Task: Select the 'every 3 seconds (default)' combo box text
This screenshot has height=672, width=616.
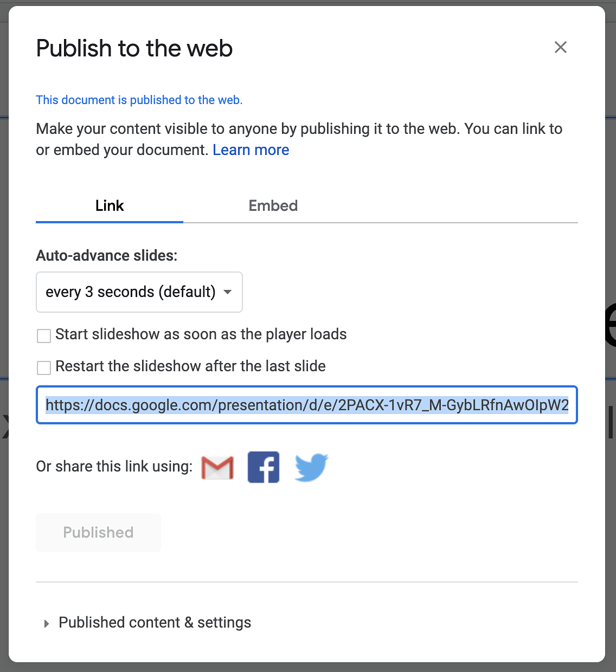Action: [131, 292]
